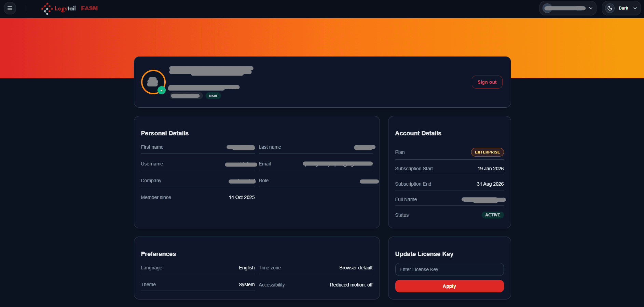Click the green online status indicator
644x307 pixels.
pyautogui.click(x=162, y=91)
